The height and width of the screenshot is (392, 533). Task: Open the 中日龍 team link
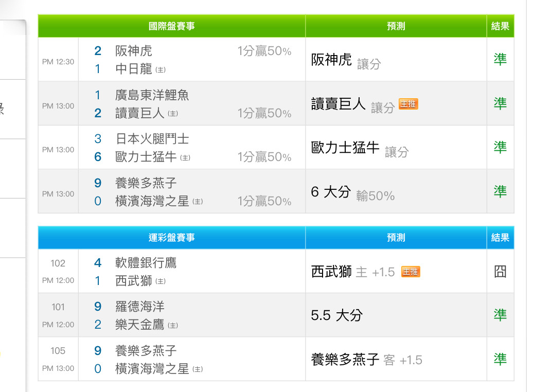(134, 69)
